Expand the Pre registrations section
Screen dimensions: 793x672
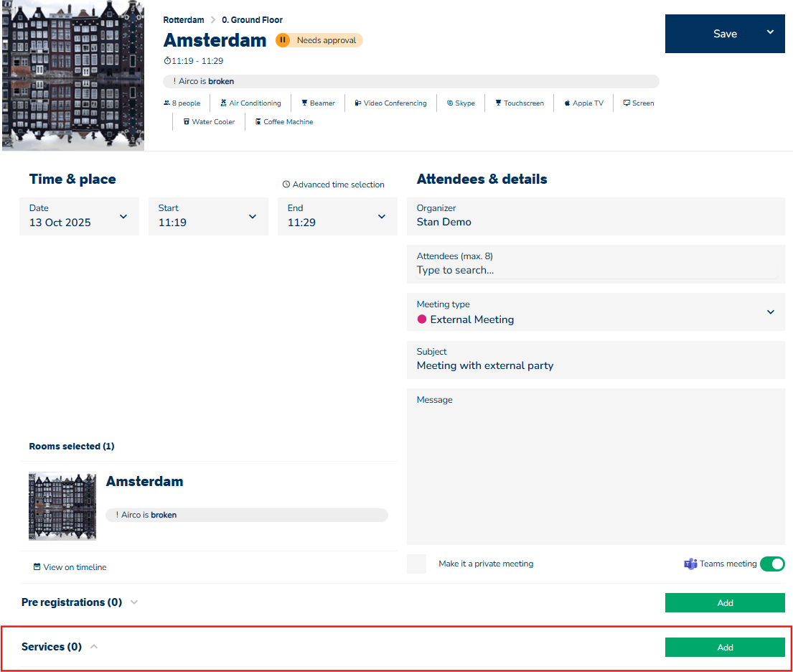[x=133, y=602]
